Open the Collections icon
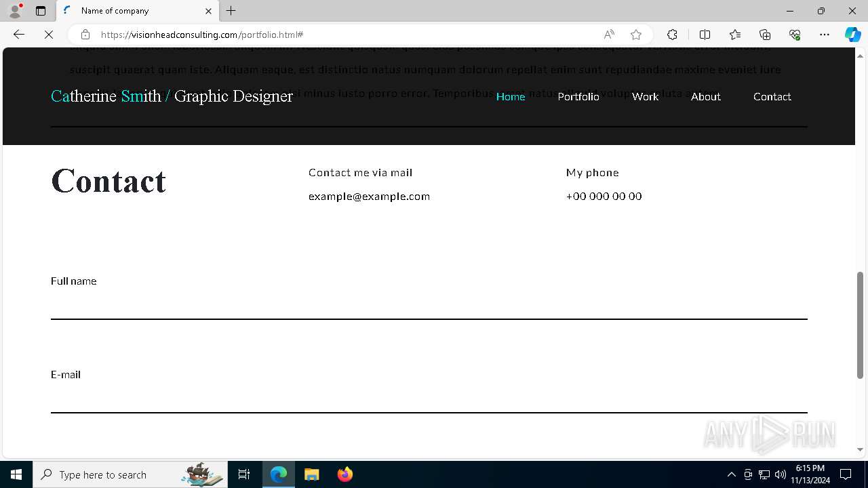Screen dimensions: 868x488 point(765,35)
